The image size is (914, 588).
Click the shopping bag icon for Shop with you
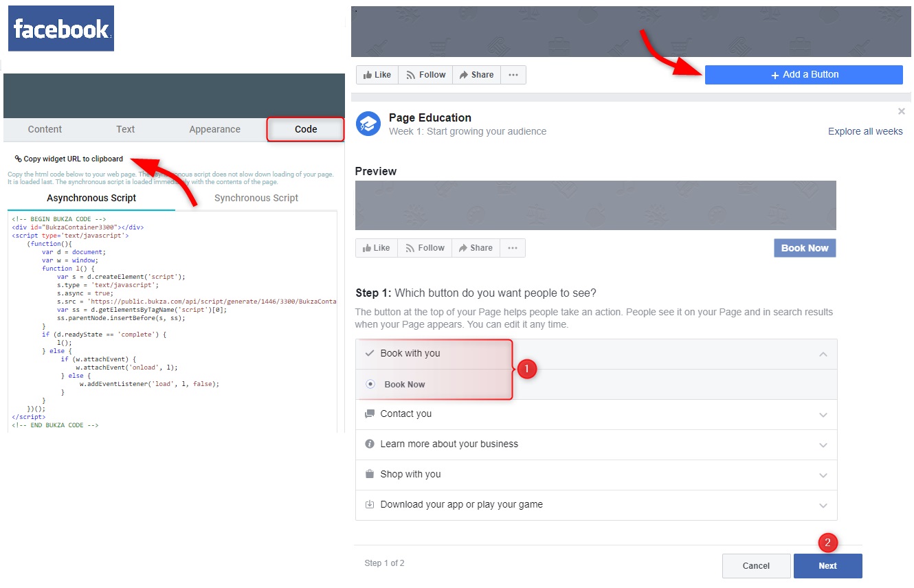(x=368, y=474)
